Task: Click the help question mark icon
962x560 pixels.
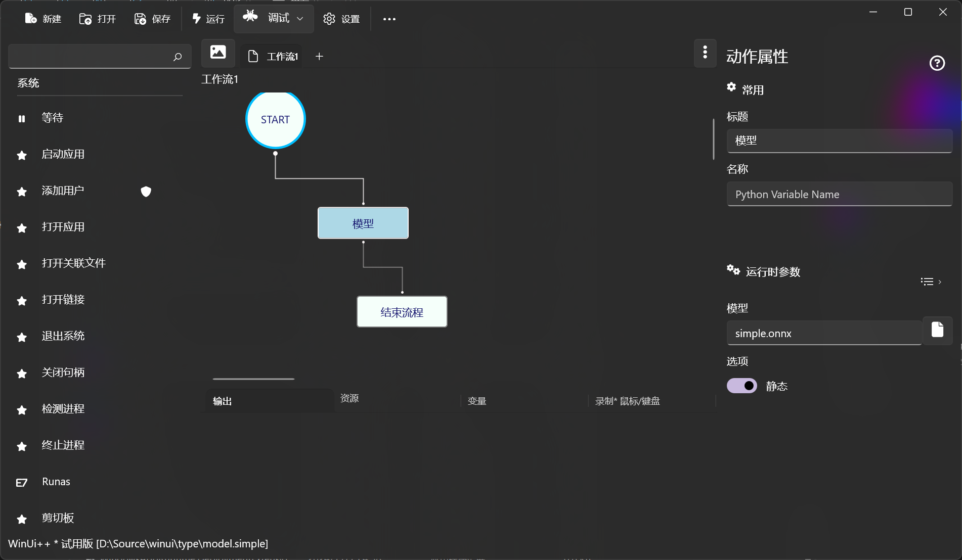Action: [937, 63]
